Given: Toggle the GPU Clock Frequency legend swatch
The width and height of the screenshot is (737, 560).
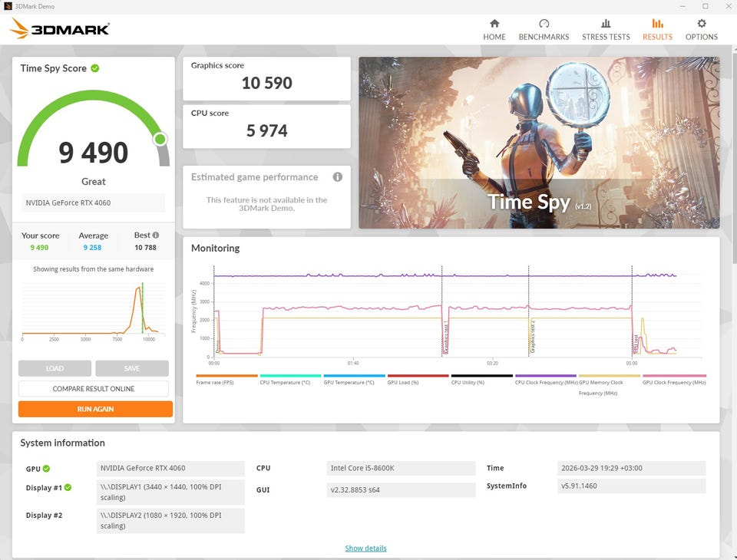Looking at the screenshot, I should [674, 376].
